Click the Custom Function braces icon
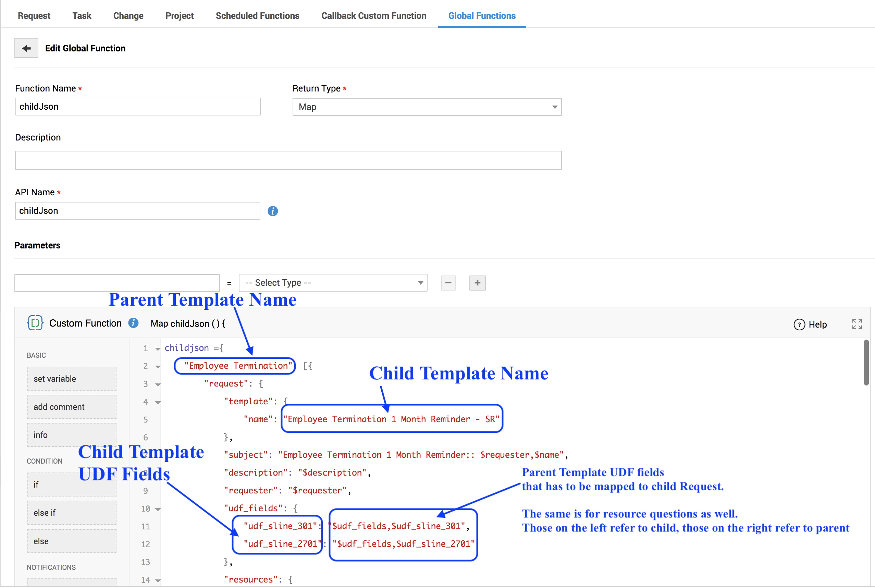Image resolution: width=875 pixels, height=588 pixels. (x=35, y=323)
